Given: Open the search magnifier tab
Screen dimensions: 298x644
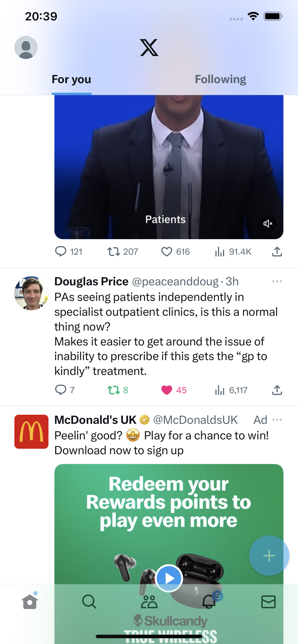Looking at the screenshot, I should click(x=89, y=602).
